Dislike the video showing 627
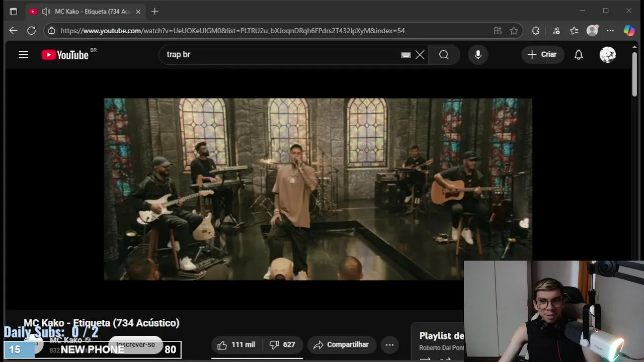Image resolution: width=644 pixels, height=362 pixels. click(x=282, y=345)
